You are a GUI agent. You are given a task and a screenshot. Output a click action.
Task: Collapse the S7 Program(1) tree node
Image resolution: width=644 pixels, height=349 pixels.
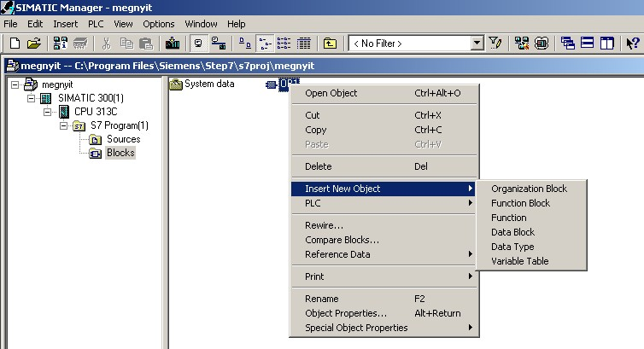tap(64, 125)
